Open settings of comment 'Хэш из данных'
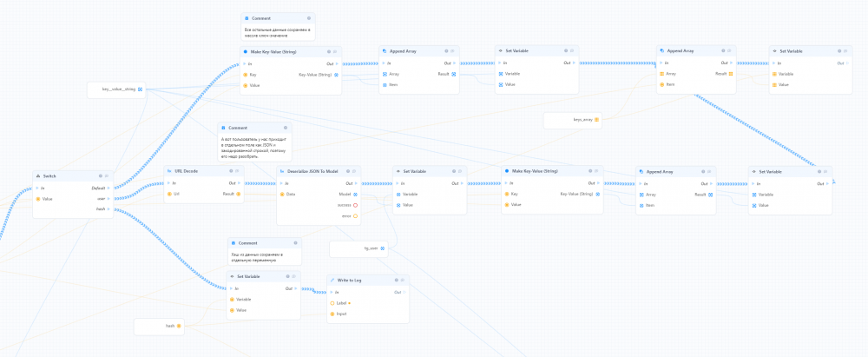This screenshot has height=357, width=868. (x=296, y=243)
